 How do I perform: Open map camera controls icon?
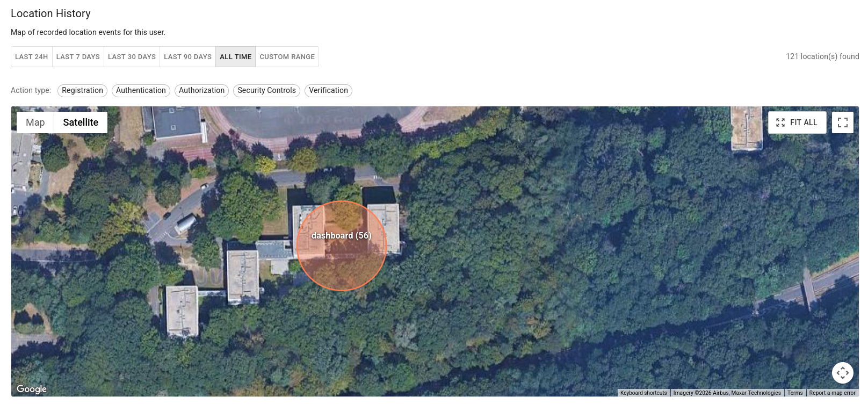coord(842,372)
